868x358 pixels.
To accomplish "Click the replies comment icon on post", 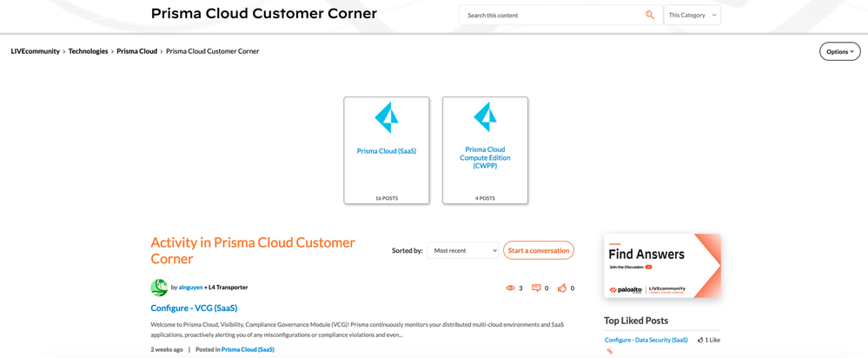I will 536,288.
